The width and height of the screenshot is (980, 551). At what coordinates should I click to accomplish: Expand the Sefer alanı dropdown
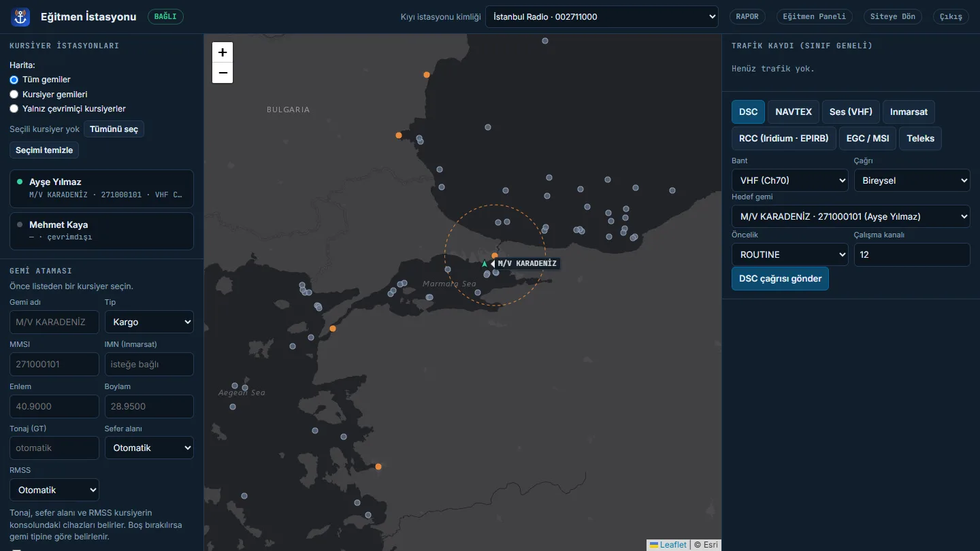149,448
